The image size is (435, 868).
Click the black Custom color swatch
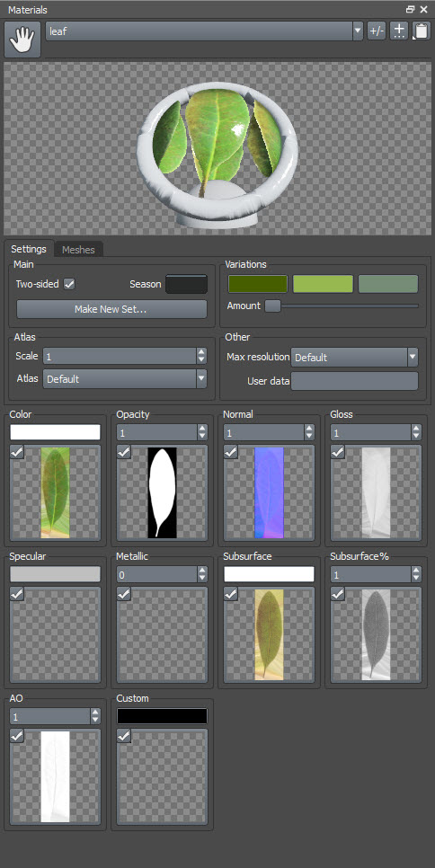point(162,716)
